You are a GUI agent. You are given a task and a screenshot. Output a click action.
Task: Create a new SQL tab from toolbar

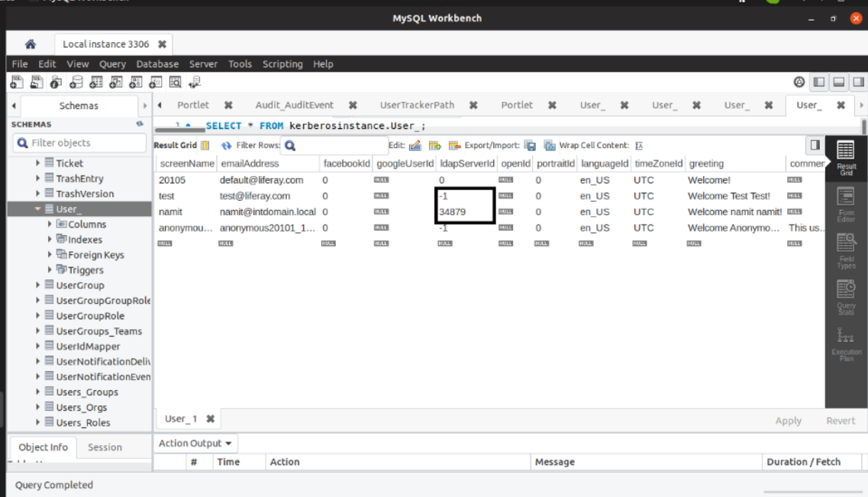tap(17, 82)
